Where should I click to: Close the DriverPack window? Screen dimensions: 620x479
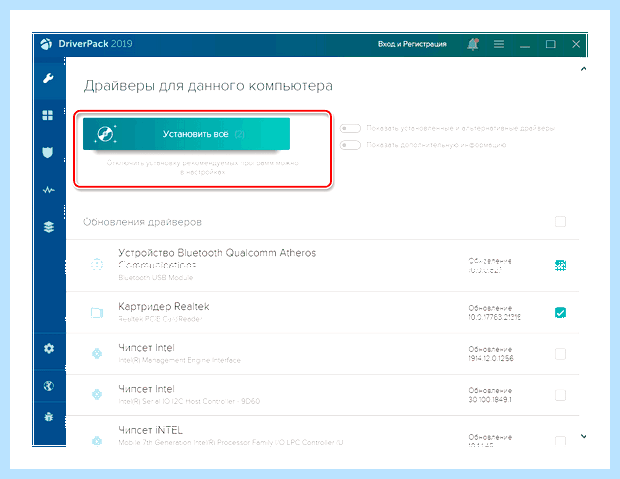[x=576, y=44]
